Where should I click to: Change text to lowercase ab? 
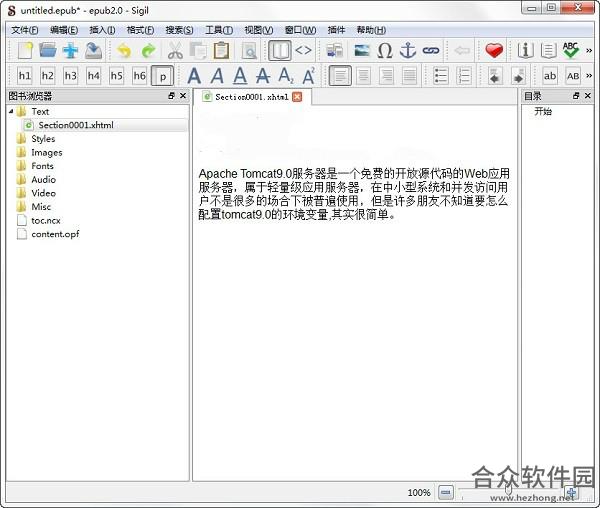click(x=550, y=76)
